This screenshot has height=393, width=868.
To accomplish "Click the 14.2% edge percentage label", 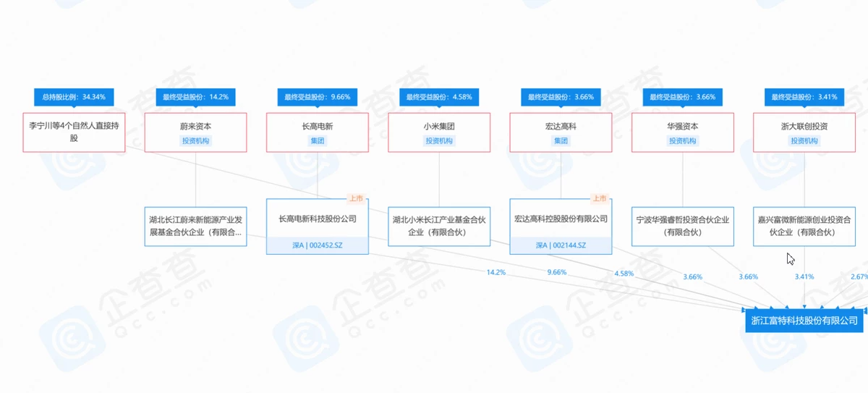I will coord(495,272).
